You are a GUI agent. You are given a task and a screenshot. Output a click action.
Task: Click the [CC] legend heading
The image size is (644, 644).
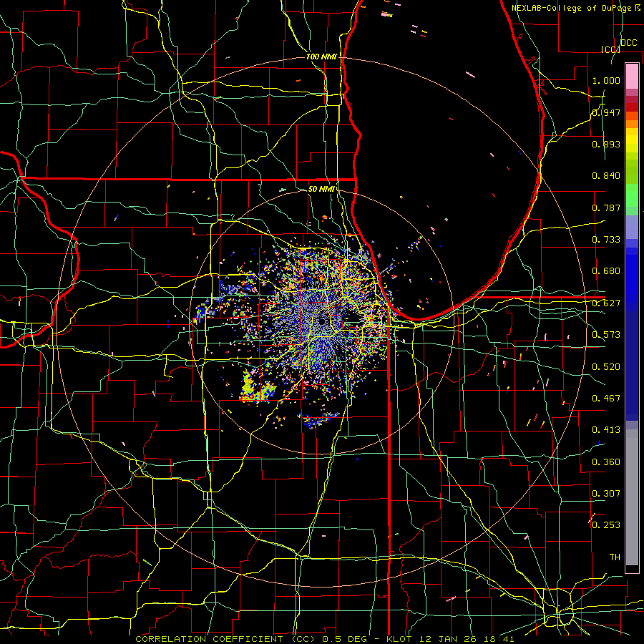click(x=610, y=49)
